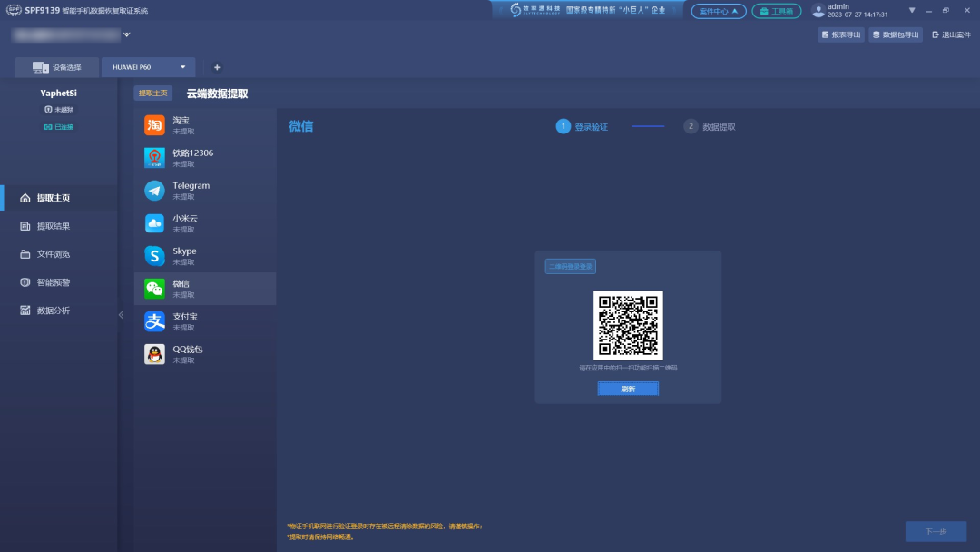The image size is (980, 552).
Task: Click the 工具箱 toolbox button
Action: 776,11
